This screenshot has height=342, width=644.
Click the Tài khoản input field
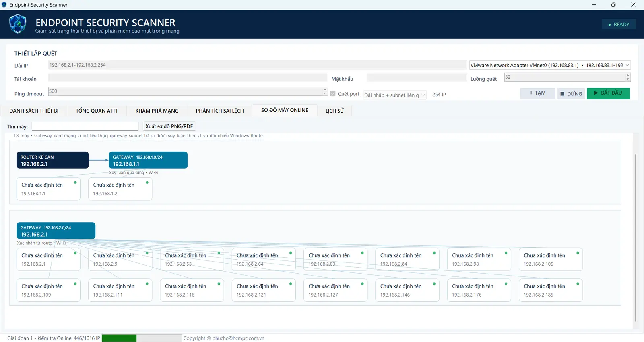point(188,78)
